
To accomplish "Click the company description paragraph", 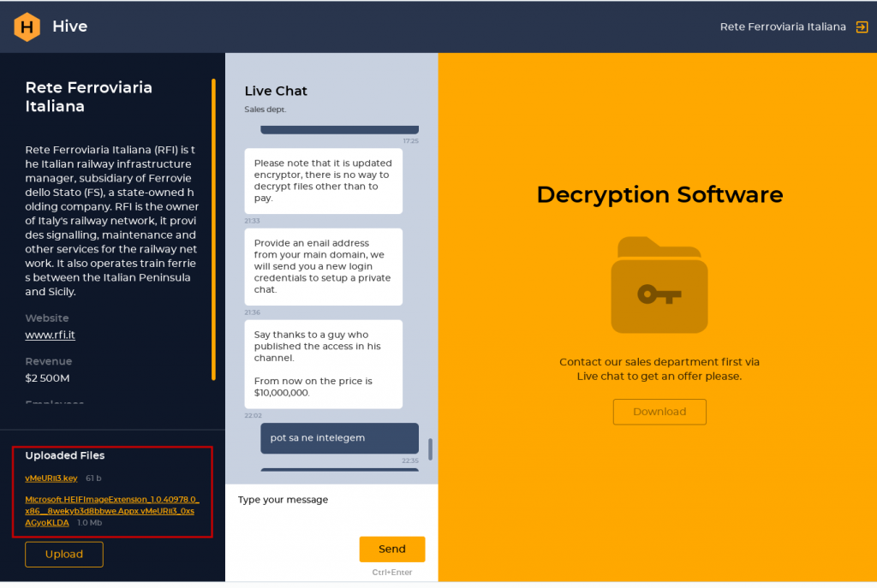I will click(x=112, y=221).
